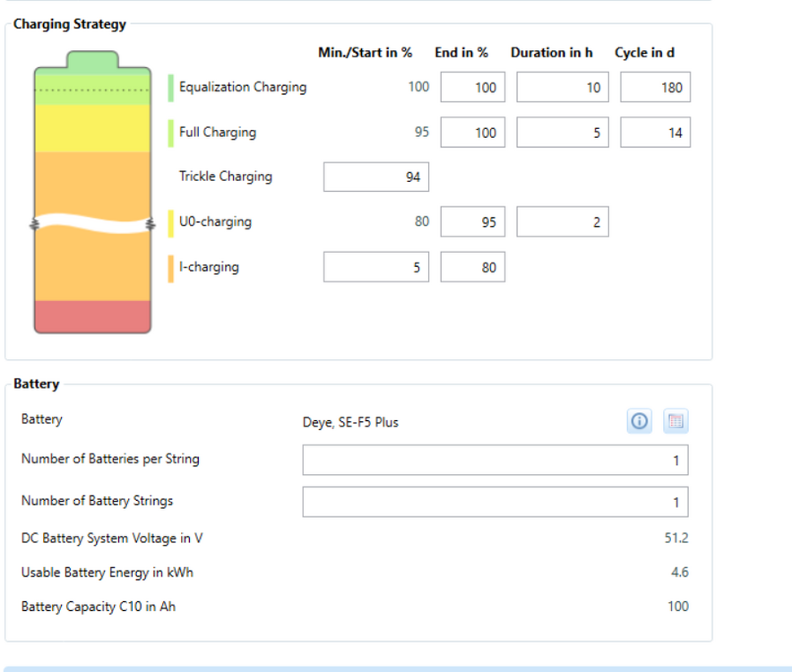This screenshot has height=672, width=792.
Task: Click the battery charge level graphic
Action: [92, 192]
